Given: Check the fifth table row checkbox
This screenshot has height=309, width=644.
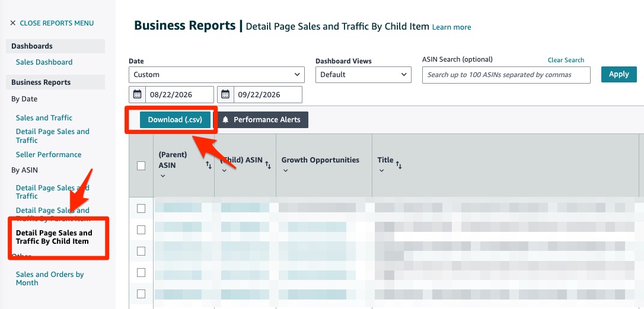Looking at the screenshot, I should pos(141,294).
